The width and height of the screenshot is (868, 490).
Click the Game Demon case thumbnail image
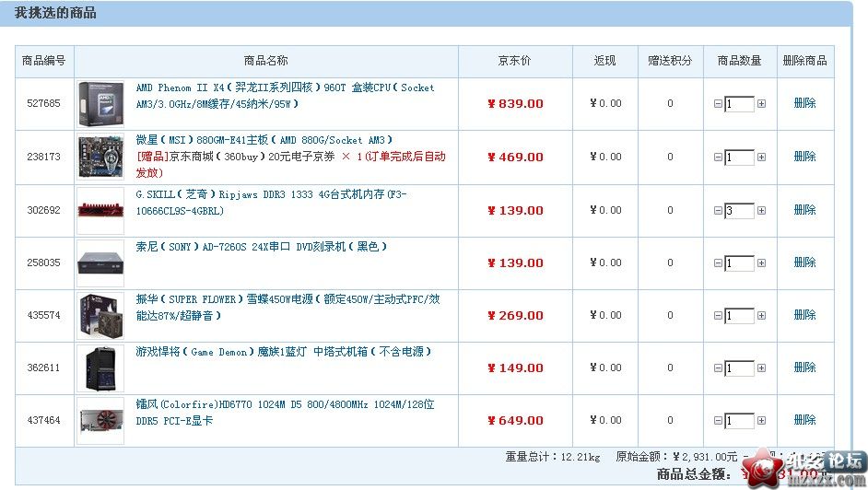pos(100,367)
